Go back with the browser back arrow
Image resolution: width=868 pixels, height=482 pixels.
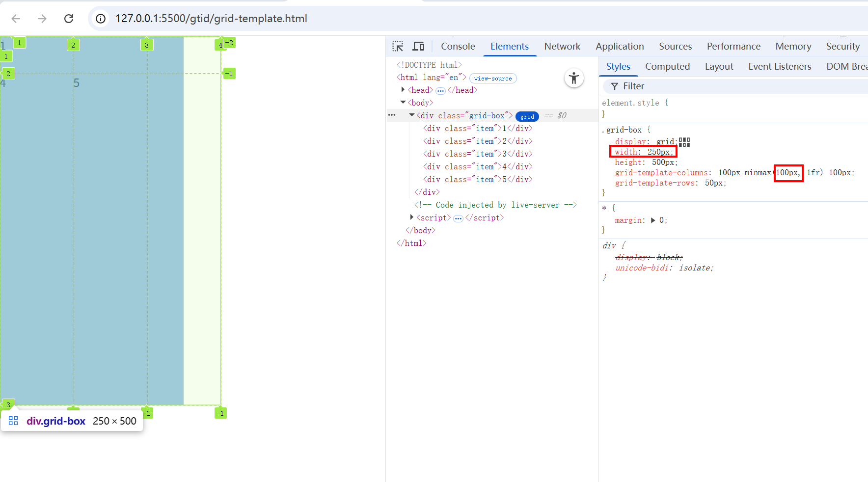pos(16,19)
